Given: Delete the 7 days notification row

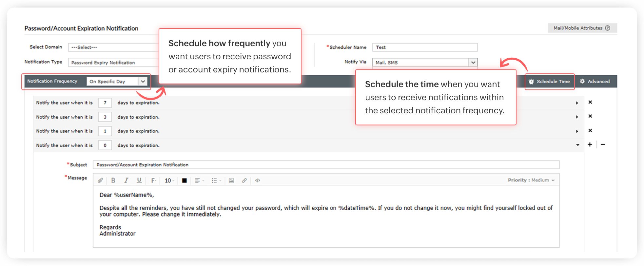Looking at the screenshot, I should (590, 102).
